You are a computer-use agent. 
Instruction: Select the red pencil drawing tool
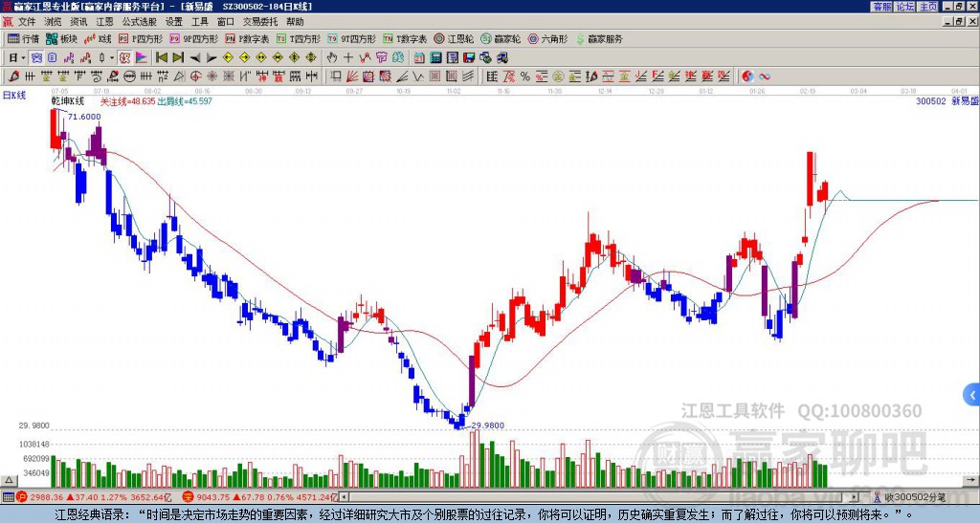[x=13, y=76]
